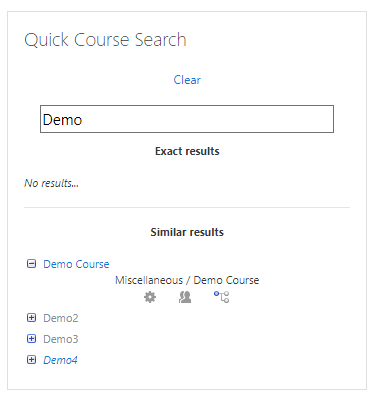Open the italic Demo4 course link
The height and width of the screenshot is (395, 376).
60,360
